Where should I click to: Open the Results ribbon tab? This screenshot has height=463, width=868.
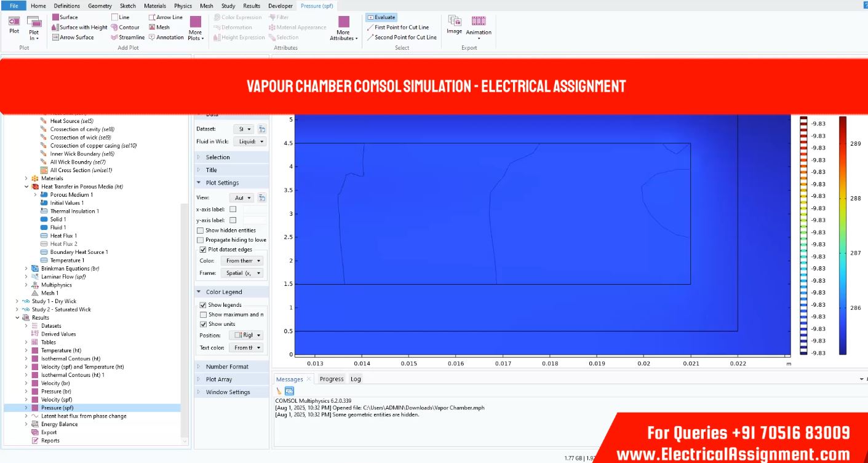coord(251,6)
